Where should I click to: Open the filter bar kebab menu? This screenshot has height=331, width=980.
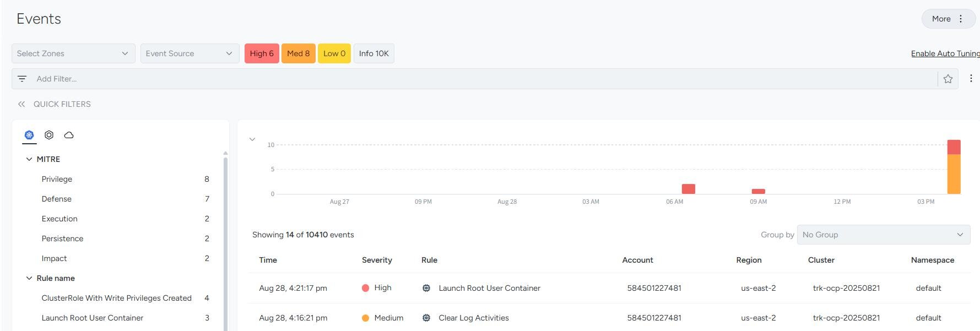tap(971, 79)
